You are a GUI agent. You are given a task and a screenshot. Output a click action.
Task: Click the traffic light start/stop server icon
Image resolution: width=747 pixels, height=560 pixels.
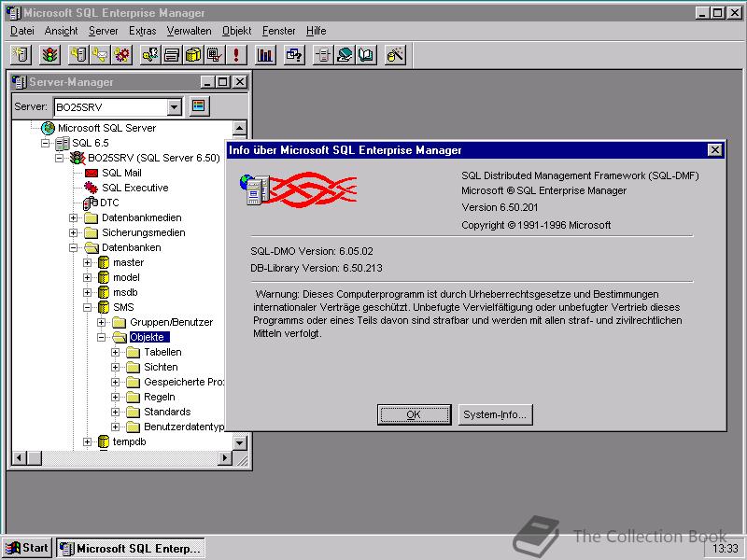pos(50,55)
